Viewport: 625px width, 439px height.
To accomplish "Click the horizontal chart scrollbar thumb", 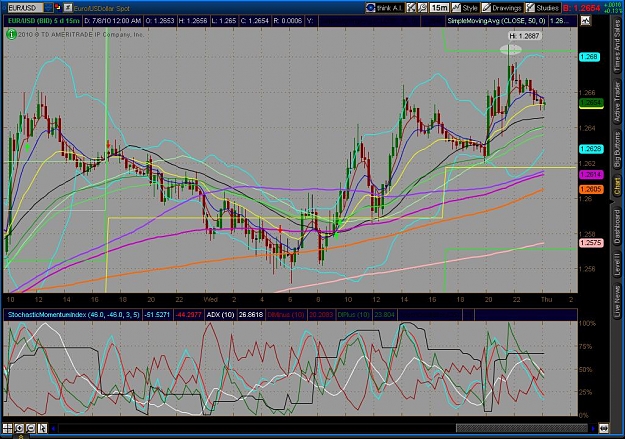I will pyautogui.click(x=522, y=429).
